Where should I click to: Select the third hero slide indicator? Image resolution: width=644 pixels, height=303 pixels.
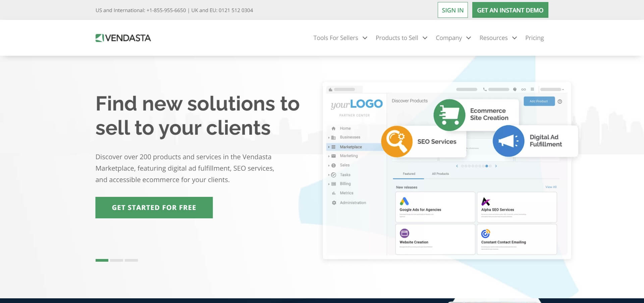pyautogui.click(x=131, y=260)
